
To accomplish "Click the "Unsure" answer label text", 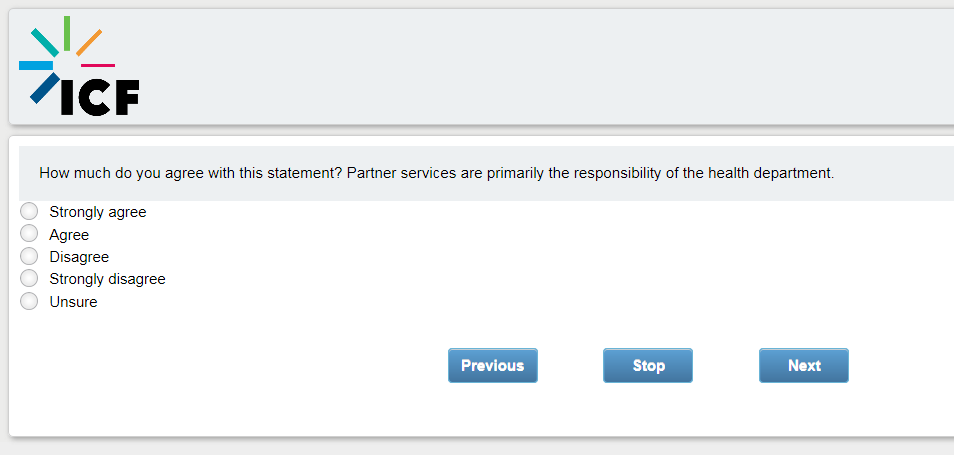I will [x=73, y=302].
